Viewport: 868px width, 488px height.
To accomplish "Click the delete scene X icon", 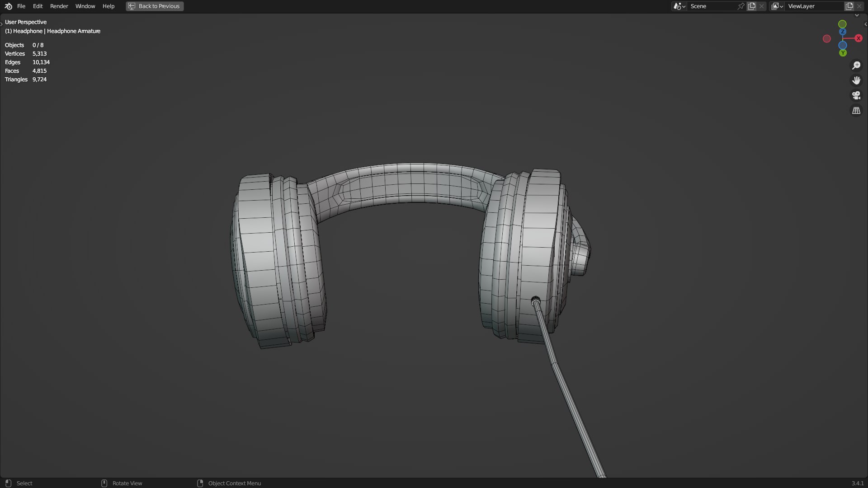I will point(762,6).
